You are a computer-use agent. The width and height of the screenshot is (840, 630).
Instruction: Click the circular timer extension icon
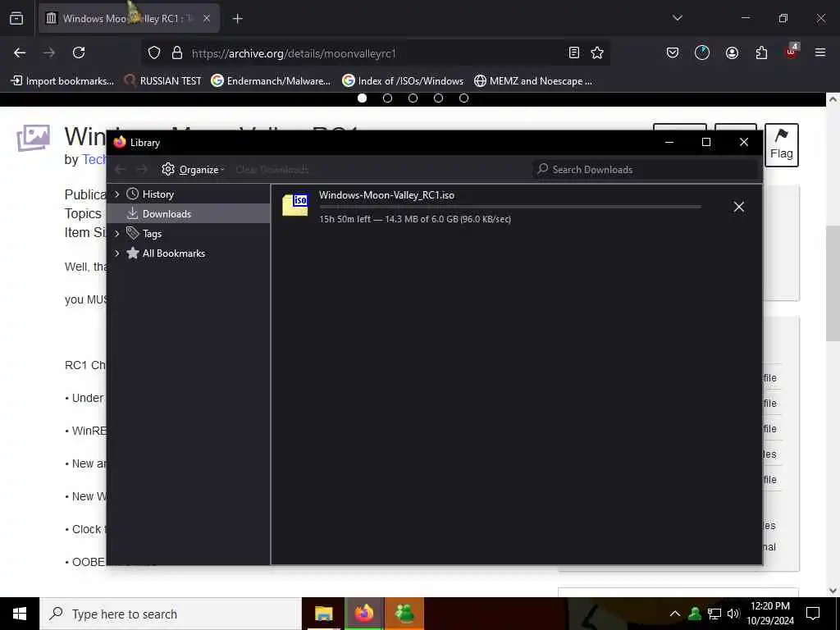[702, 52]
